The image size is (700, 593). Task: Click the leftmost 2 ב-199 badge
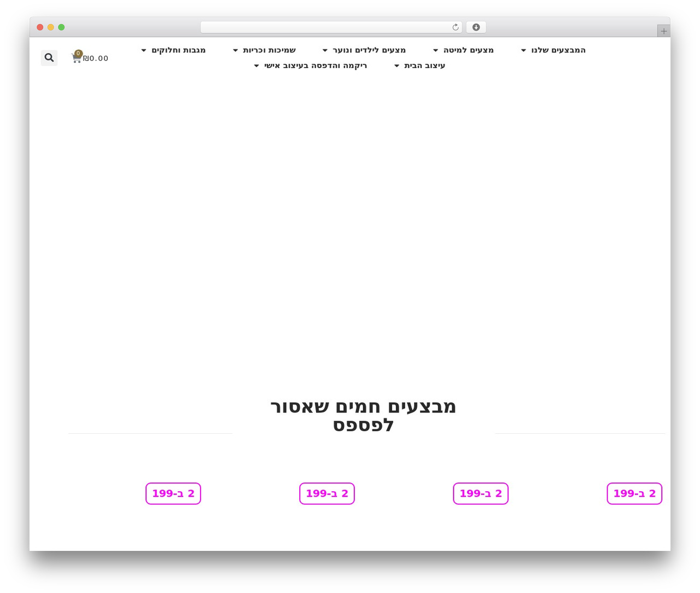[173, 493]
